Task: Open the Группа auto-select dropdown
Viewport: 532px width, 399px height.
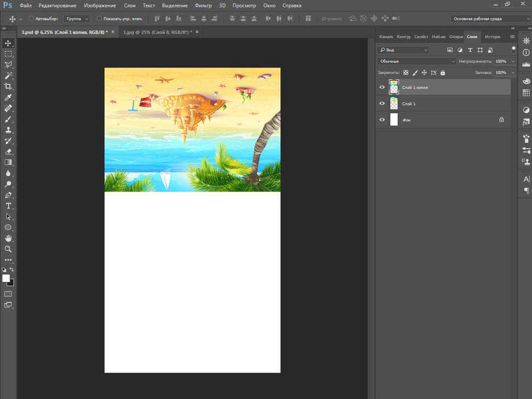Action: point(77,19)
